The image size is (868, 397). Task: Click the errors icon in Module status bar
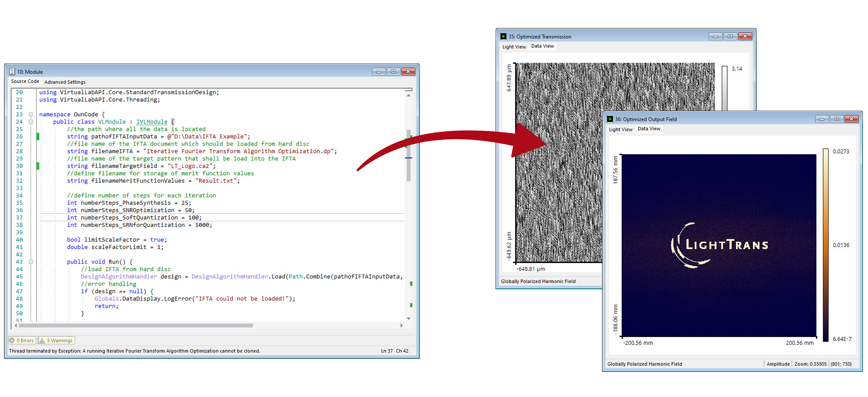(x=12, y=340)
